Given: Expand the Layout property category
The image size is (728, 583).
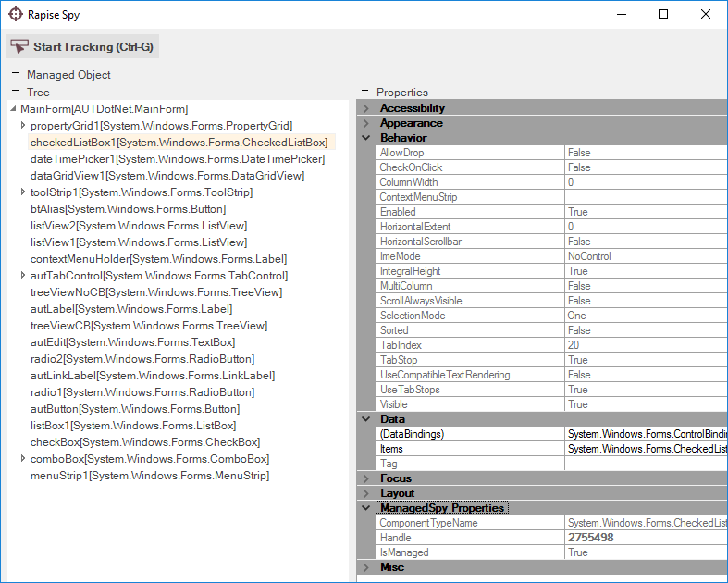Looking at the screenshot, I should [366, 493].
